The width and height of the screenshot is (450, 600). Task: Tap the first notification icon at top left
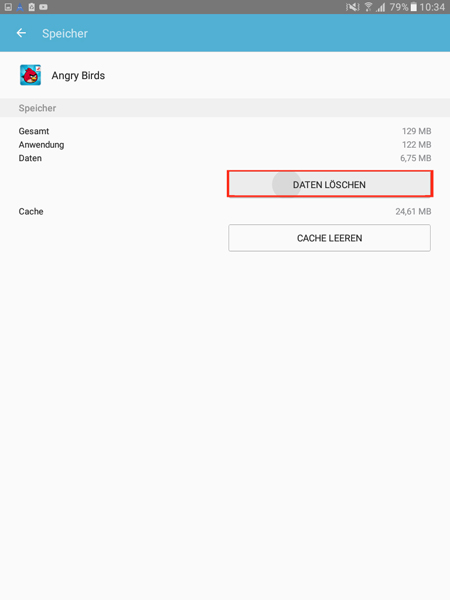pos(8,7)
